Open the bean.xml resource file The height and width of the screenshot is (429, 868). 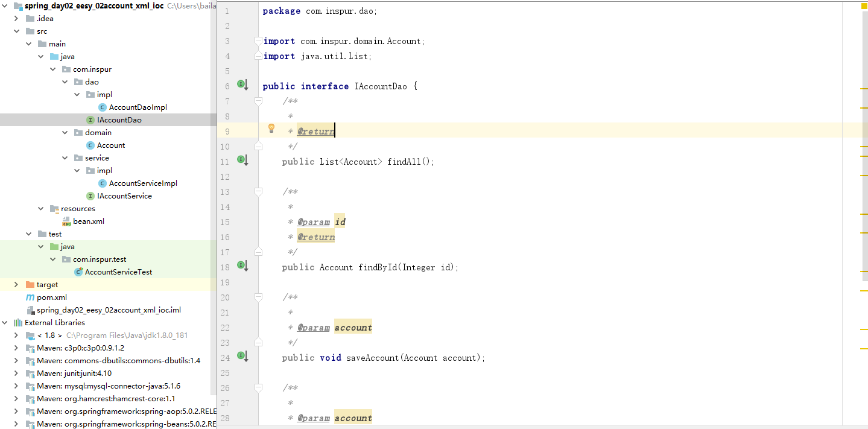pyautogui.click(x=89, y=221)
